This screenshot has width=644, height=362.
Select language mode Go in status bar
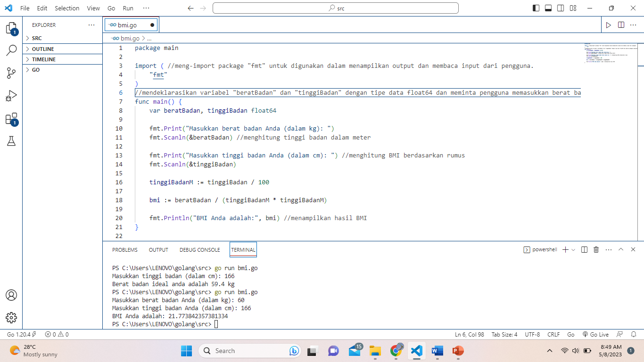571,335
